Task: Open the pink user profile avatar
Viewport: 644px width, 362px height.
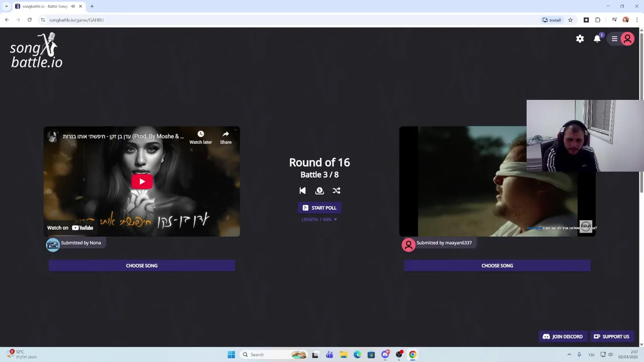Action: [x=627, y=39]
